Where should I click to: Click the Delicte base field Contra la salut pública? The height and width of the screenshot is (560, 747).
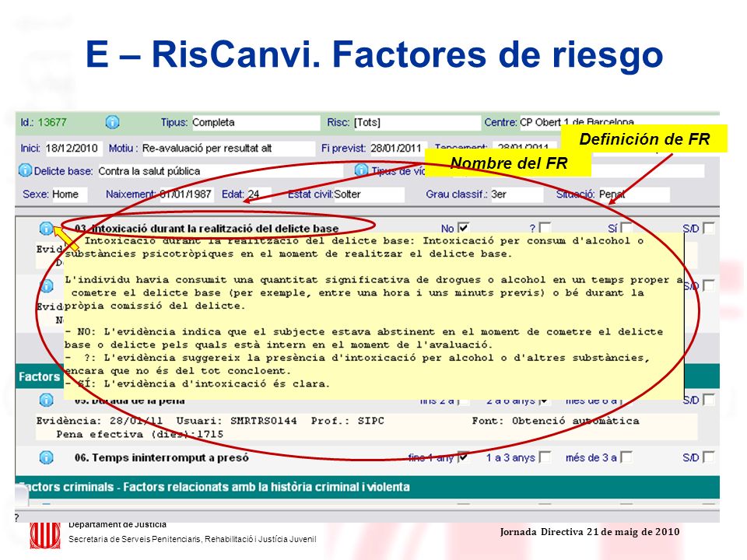coord(220,171)
